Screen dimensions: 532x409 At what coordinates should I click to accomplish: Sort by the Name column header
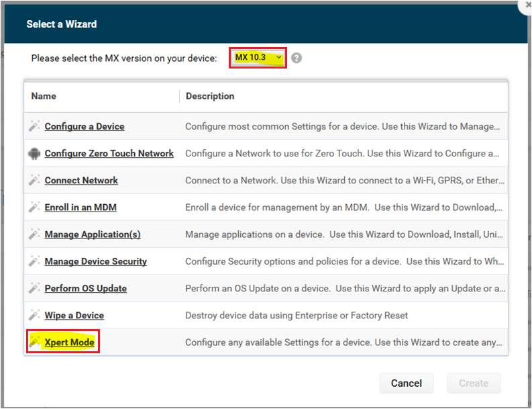tap(44, 96)
